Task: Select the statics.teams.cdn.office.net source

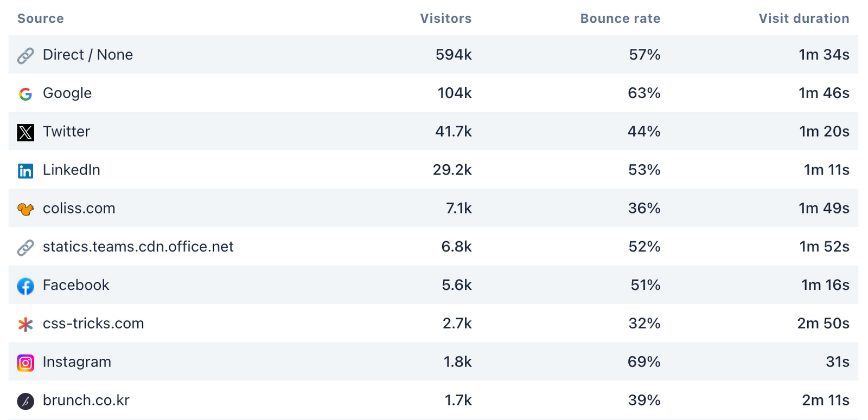Action: 138,247
